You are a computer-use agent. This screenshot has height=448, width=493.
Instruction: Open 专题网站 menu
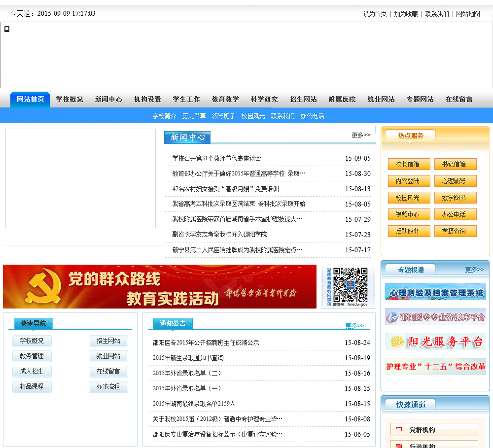(x=420, y=100)
